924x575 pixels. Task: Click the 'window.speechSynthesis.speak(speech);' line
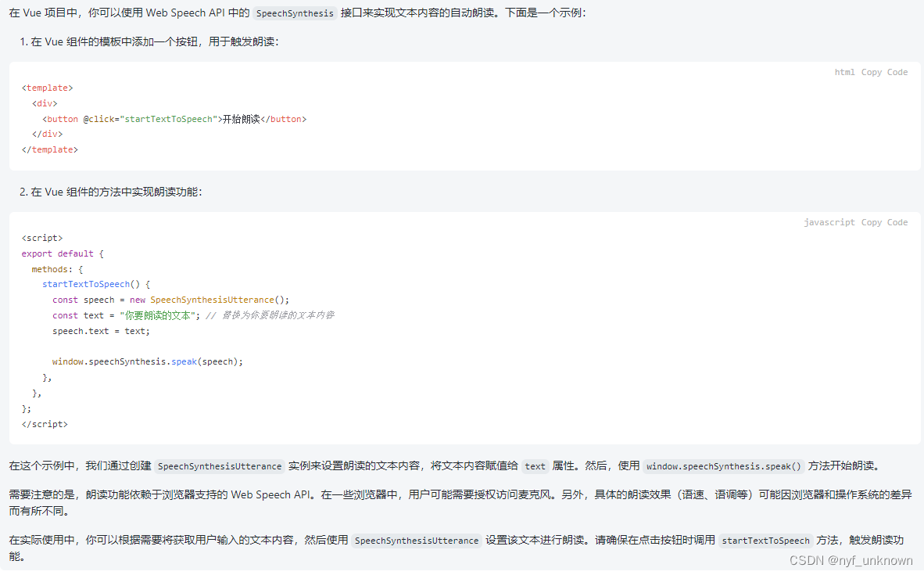coord(147,361)
